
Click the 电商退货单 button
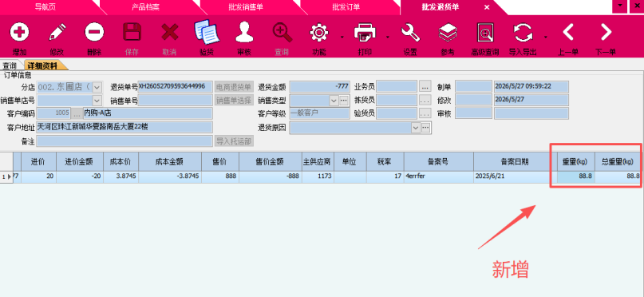pyautogui.click(x=234, y=87)
